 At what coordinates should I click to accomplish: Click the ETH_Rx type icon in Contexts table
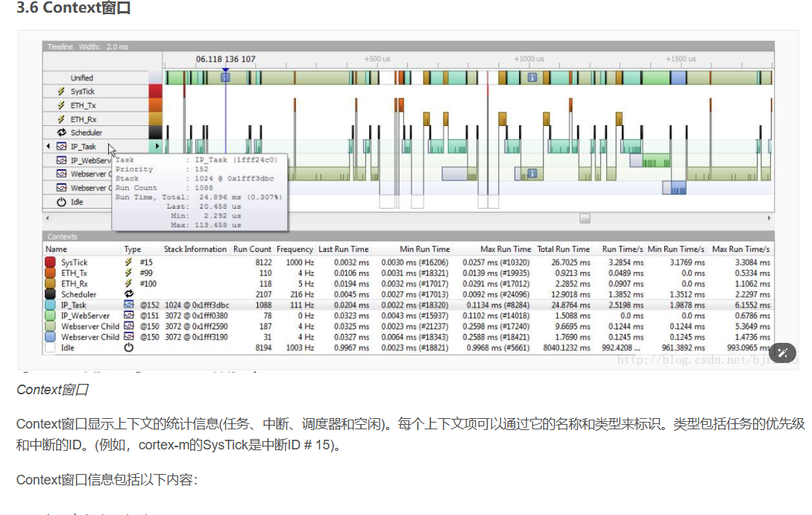click(128, 284)
